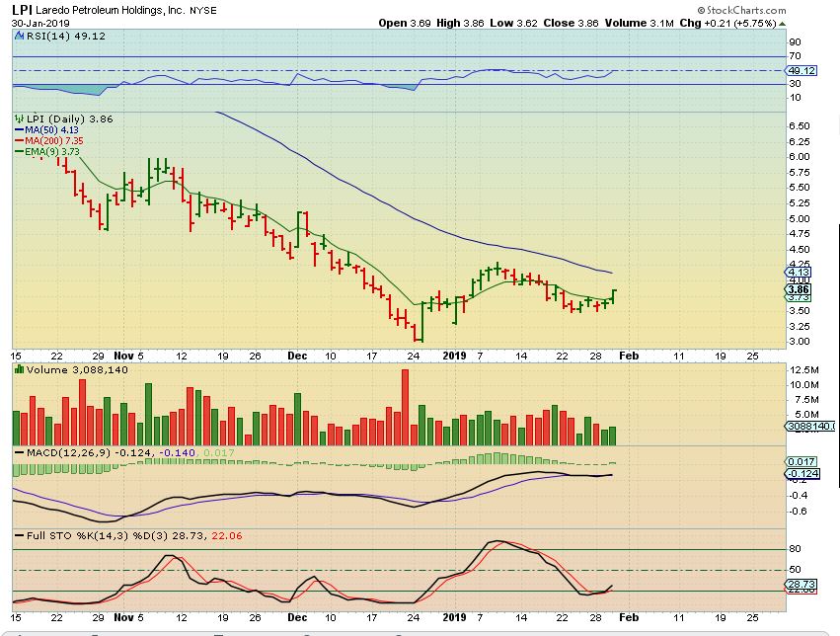The width and height of the screenshot is (840, 636).
Task: Click the Feb label on price chart axis
Action: [x=629, y=356]
